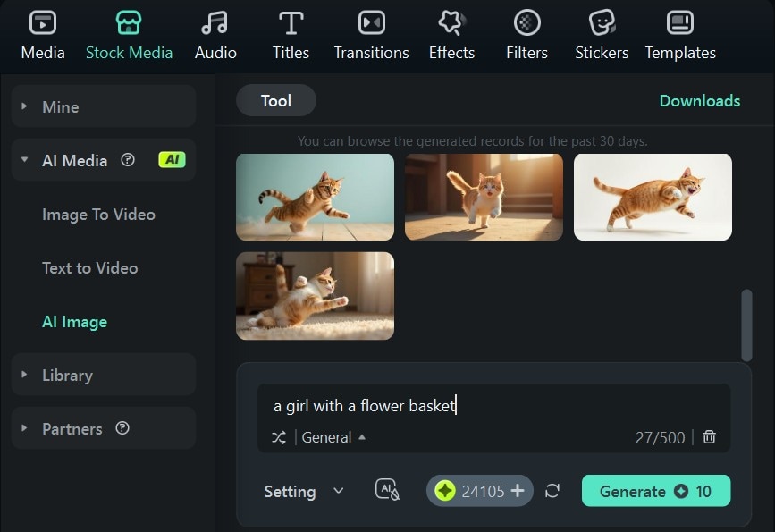
Task: Open the AI text recognition tool icon
Action: pyautogui.click(x=386, y=491)
